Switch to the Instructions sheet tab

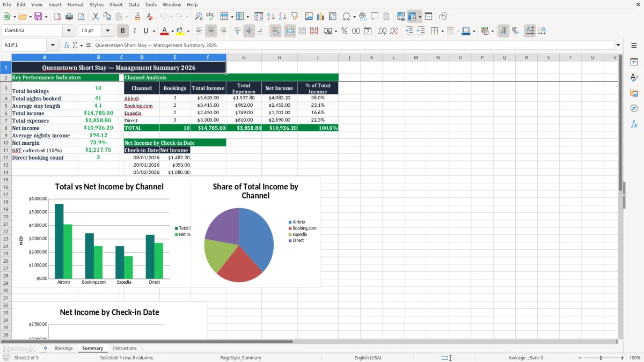125,349
